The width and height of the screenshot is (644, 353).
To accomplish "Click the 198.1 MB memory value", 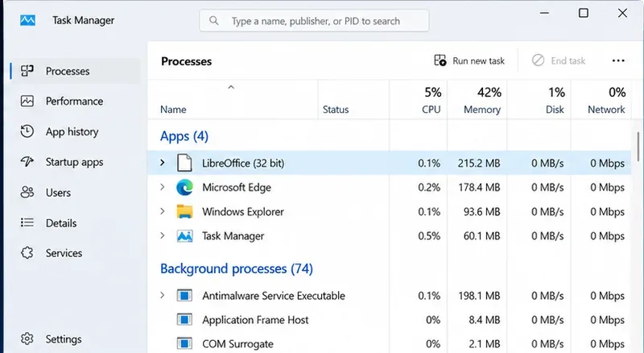I will 479,296.
